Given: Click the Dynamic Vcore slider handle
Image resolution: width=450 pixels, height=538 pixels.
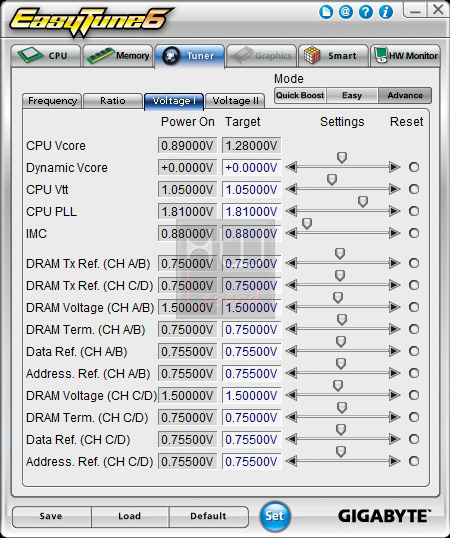Looking at the screenshot, I should tap(342, 158).
